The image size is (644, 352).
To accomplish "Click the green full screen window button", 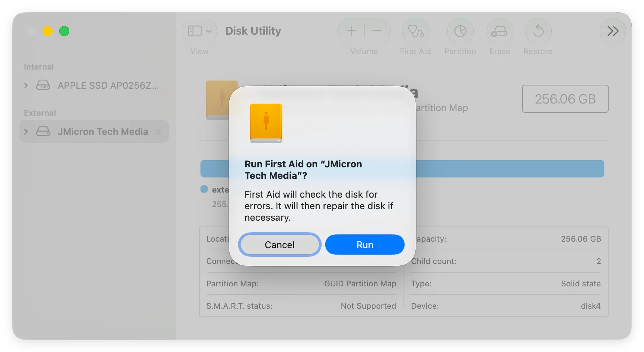I will (x=64, y=31).
